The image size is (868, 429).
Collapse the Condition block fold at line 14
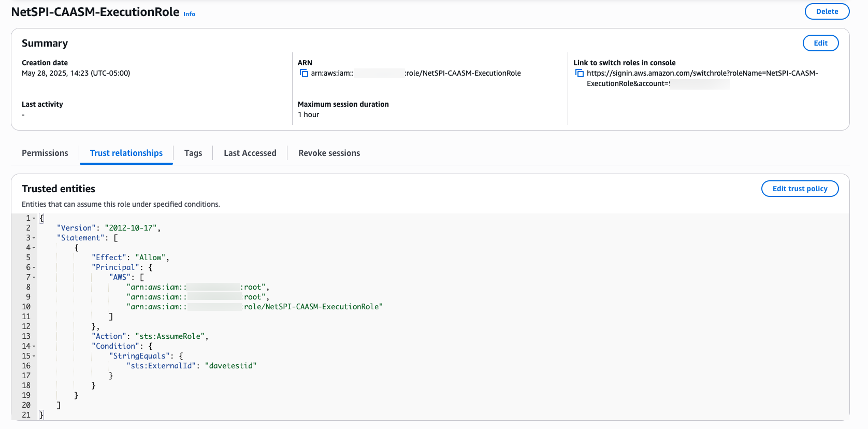(x=34, y=346)
